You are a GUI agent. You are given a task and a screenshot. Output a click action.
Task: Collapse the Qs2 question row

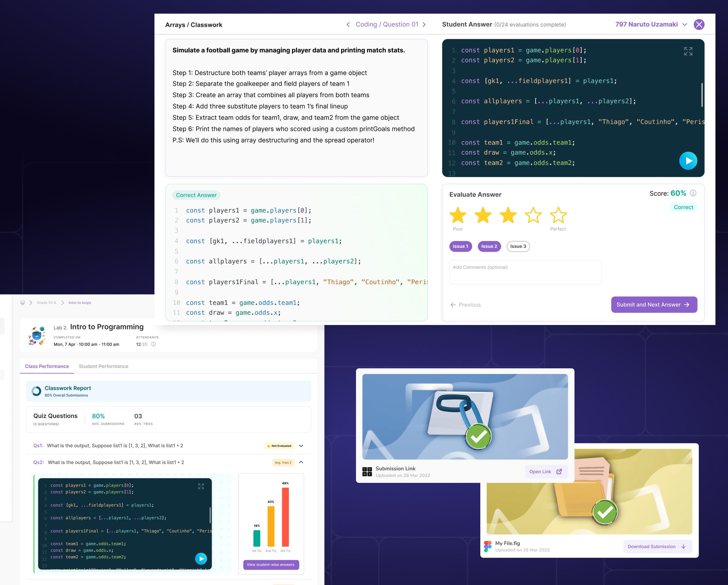[x=301, y=462]
